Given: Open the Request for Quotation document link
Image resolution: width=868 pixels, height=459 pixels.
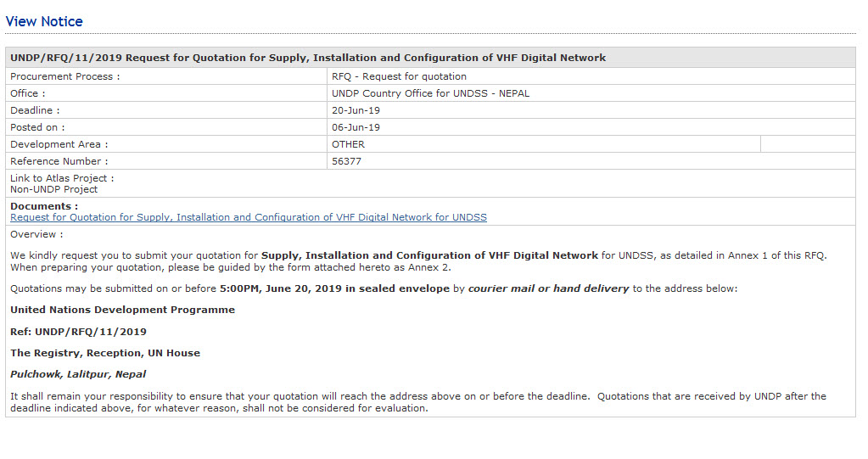Looking at the screenshot, I should (248, 217).
